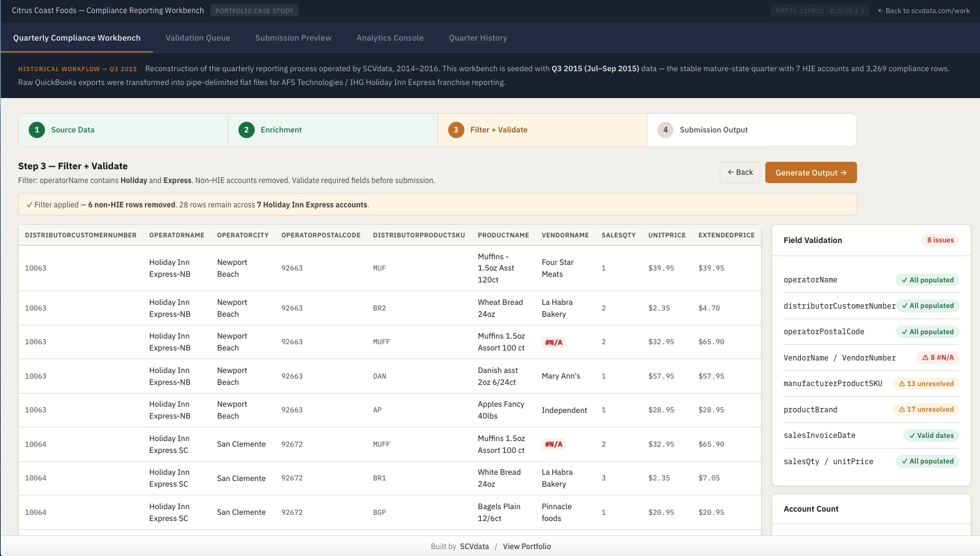Click the 13 unresolved warning badge
Image resolution: width=980 pixels, height=556 pixels.
[x=926, y=384]
